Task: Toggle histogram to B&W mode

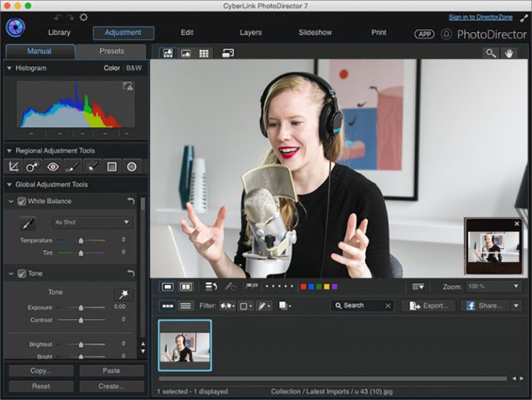Action: click(133, 68)
